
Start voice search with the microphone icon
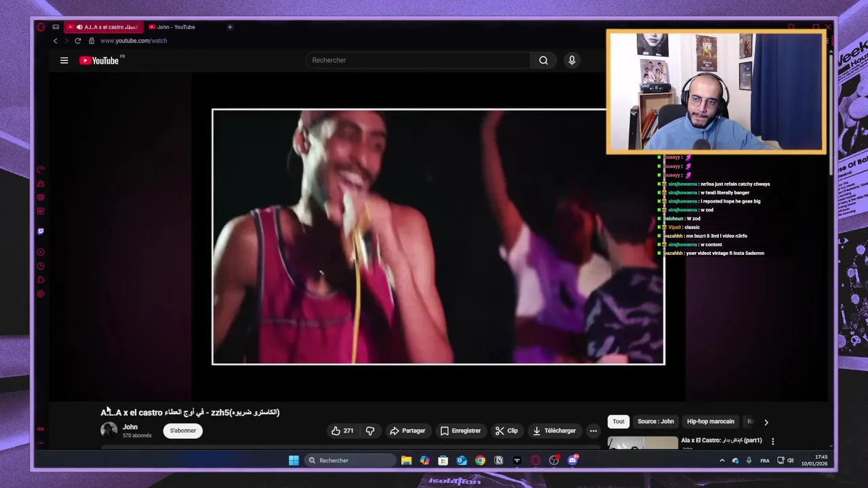click(572, 60)
